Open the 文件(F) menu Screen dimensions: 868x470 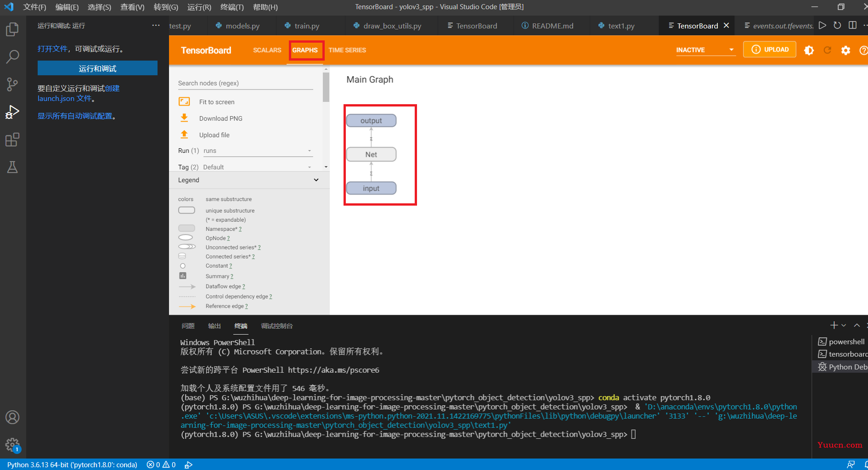[34, 7]
